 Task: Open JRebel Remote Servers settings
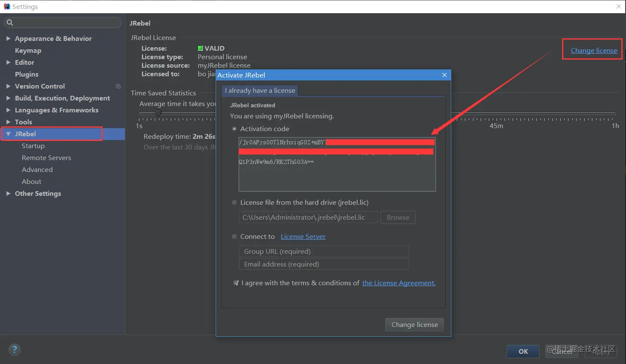click(x=46, y=158)
